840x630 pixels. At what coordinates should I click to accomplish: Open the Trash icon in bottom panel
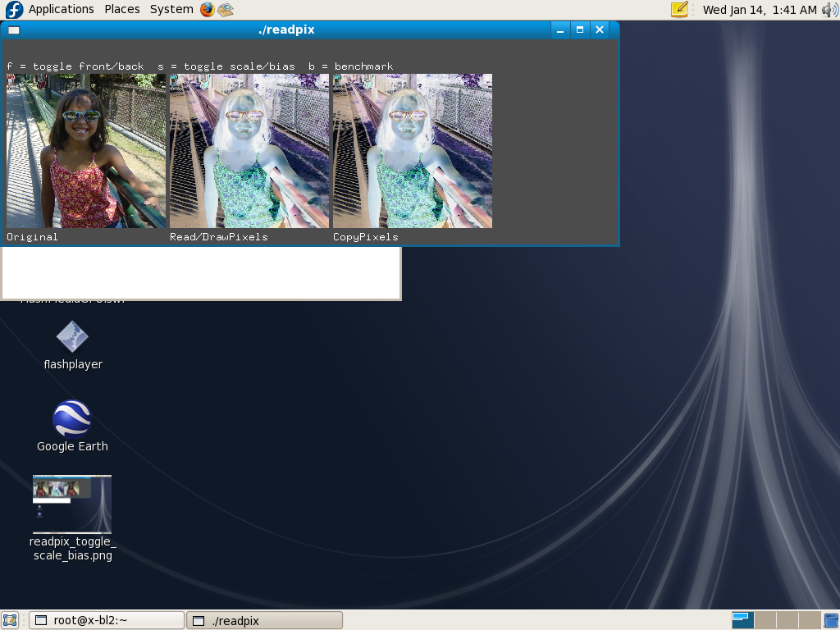tap(830, 620)
